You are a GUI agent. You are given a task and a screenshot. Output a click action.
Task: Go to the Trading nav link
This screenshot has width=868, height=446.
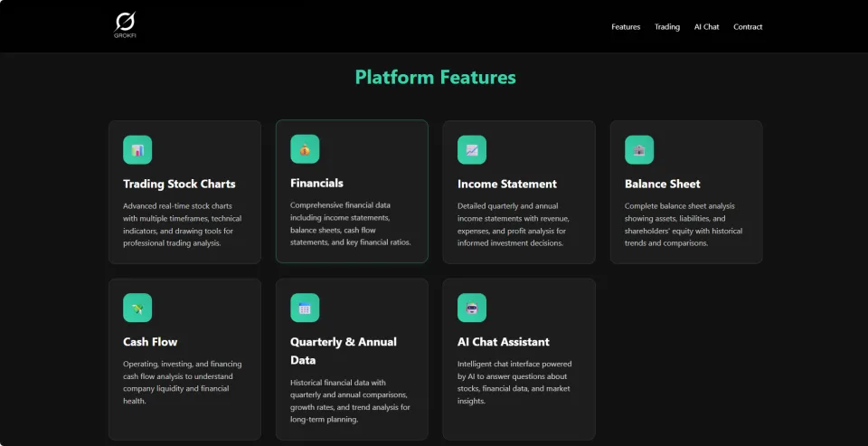[667, 27]
